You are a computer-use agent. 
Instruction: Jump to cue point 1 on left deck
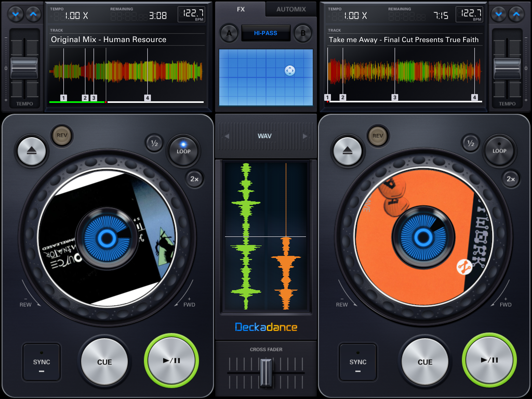click(x=63, y=98)
